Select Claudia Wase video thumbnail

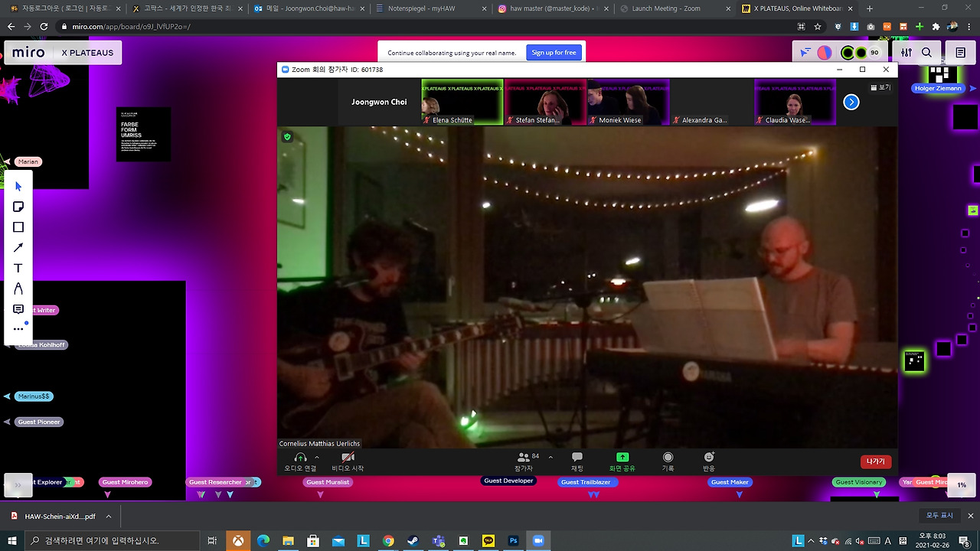(x=795, y=102)
